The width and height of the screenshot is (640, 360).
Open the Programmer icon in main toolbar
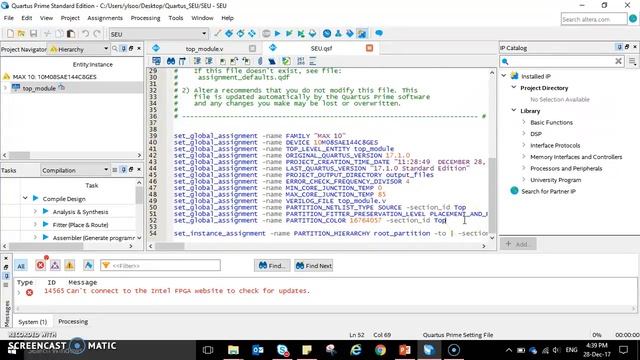pyautogui.click(x=350, y=33)
